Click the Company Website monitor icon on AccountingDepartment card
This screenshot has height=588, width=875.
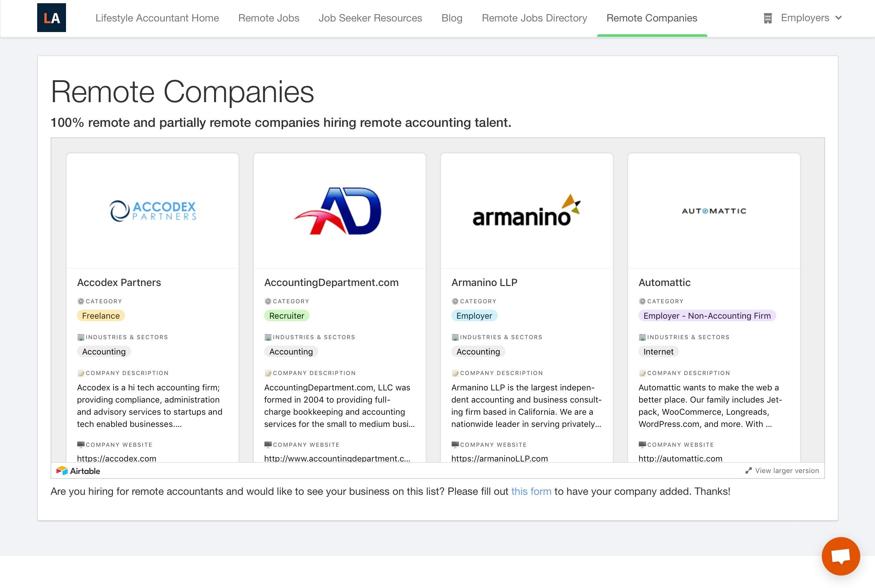click(268, 445)
